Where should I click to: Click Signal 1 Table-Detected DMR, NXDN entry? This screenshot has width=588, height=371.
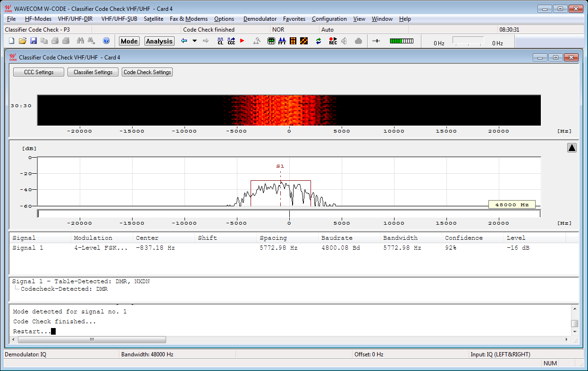coord(81,281)
